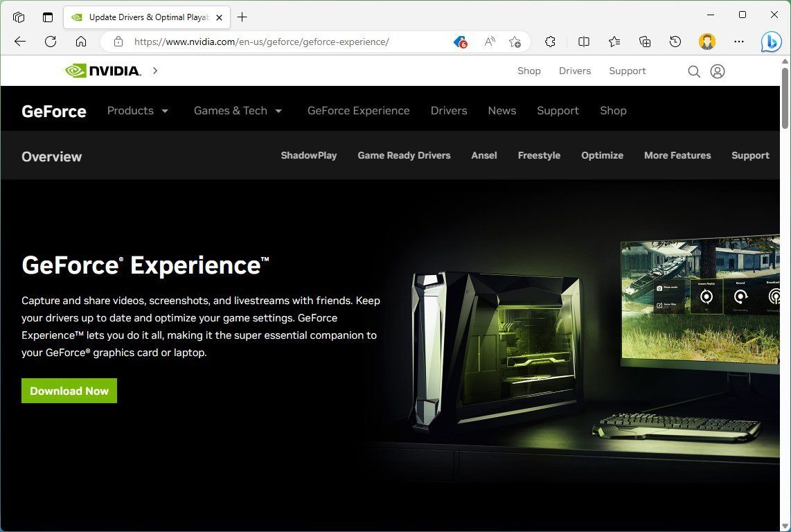The height and width of the screenshot is (532, 791).
Task: Open Settings and more menu
Action: pyautogui.click(x=739, y=42)
